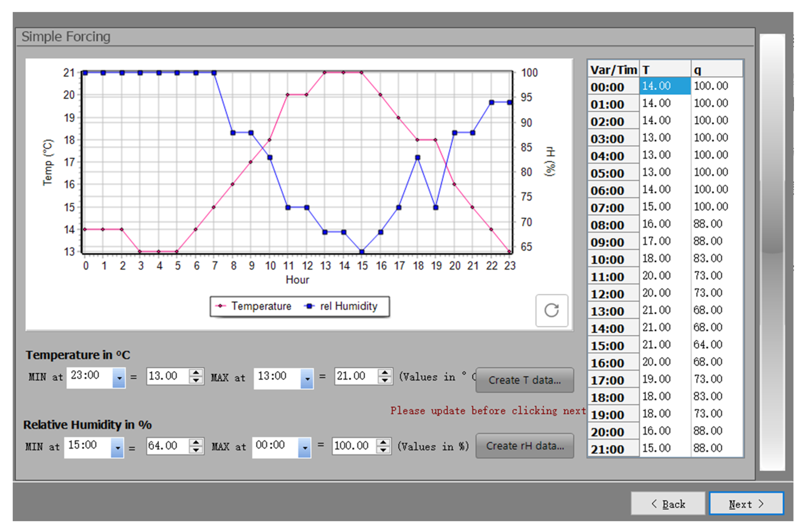
Task: Decrease temperature MIN value with down arrow
Action: pos(196,380)
